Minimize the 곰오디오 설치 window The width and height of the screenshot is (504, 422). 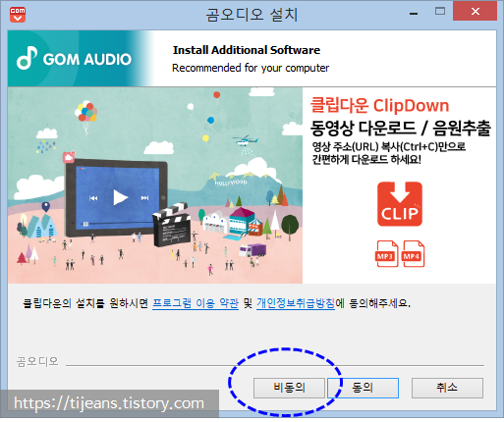point(414,14)
